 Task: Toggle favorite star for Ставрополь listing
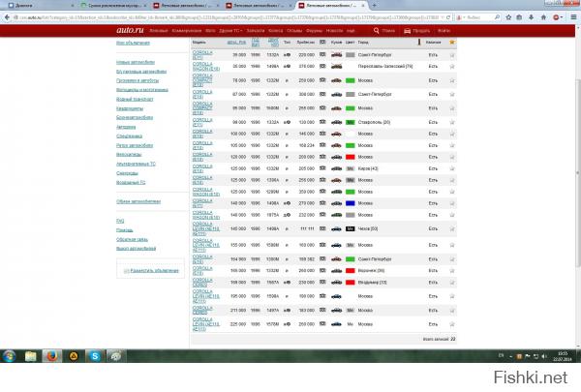pos(452,122)
